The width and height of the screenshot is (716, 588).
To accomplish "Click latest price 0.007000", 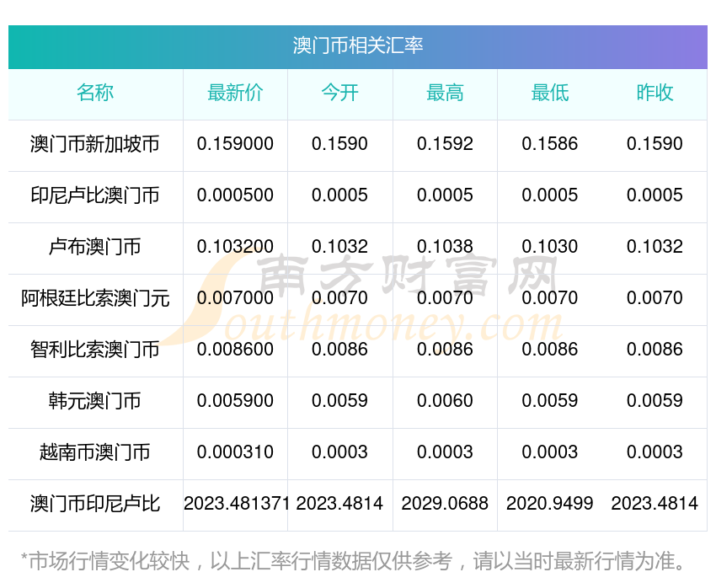I will [x=235, y=298].
